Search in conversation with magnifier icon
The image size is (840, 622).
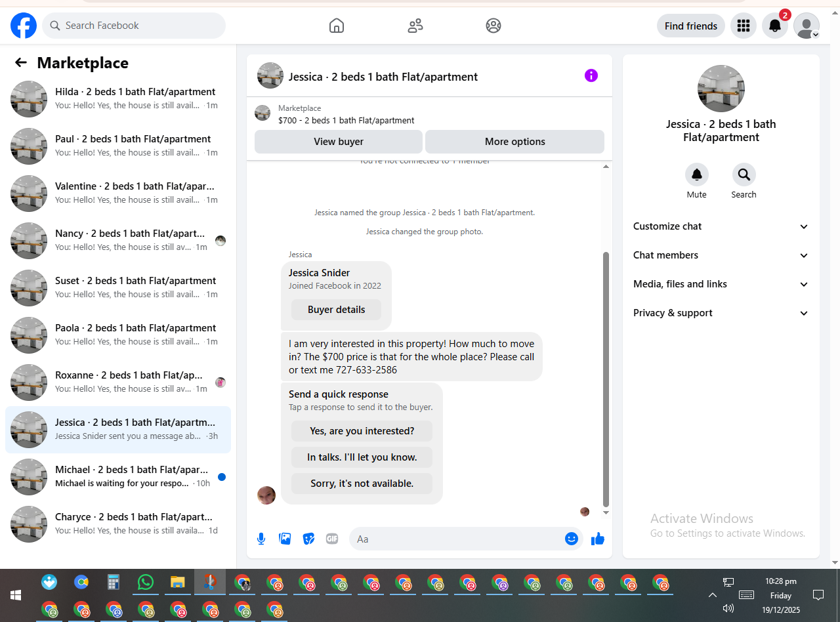[744, 175]
